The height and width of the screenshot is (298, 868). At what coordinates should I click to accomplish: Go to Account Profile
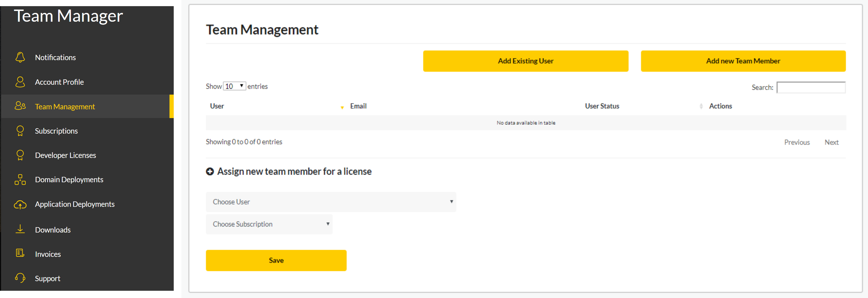click(x=59, y=82)
